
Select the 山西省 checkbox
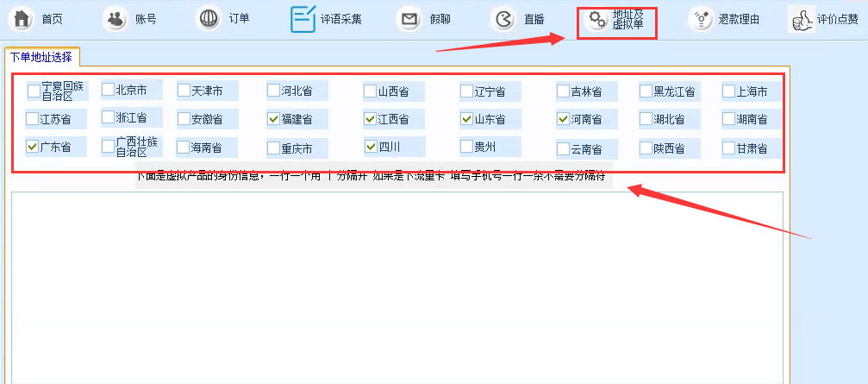tap(370, 91)
